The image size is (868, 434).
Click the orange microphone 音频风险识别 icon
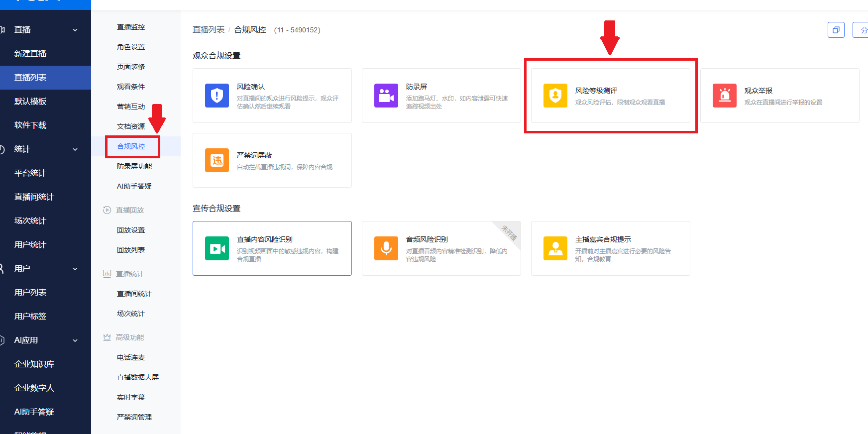tap(386, 248)
